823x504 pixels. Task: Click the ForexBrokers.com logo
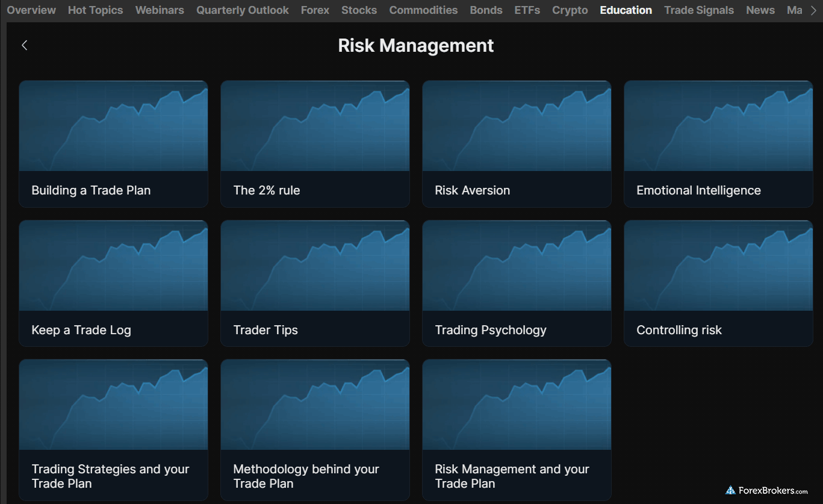point(766,490)
